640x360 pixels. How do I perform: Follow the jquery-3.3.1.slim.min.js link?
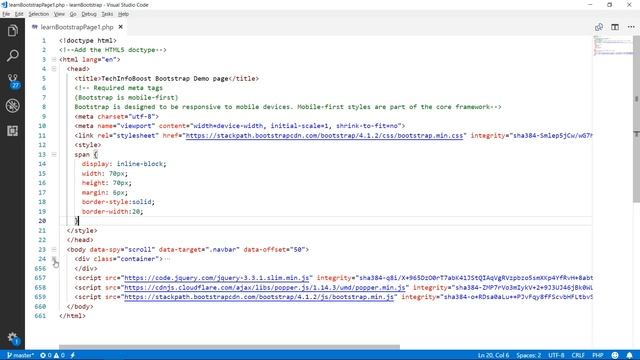(x=216, y=278)
